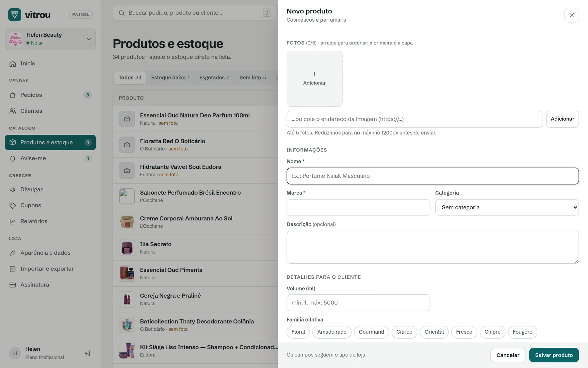This screenshot has width=588, height=368.
Task: Click the Importar e exportar table icon
Action: [x=13, y=269]
